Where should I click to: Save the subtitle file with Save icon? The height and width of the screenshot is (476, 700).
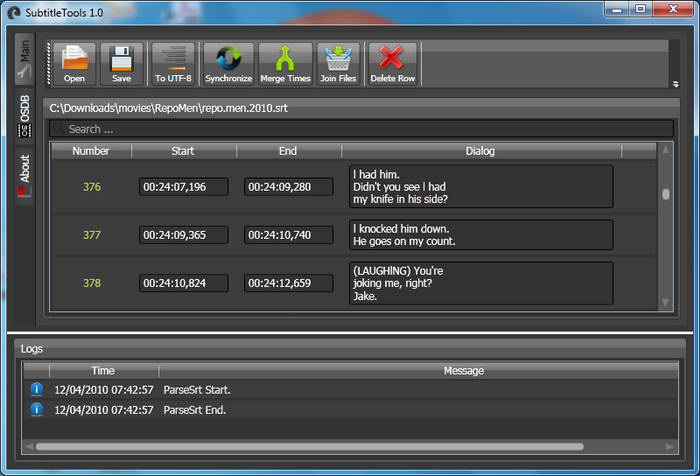point(121,64)
